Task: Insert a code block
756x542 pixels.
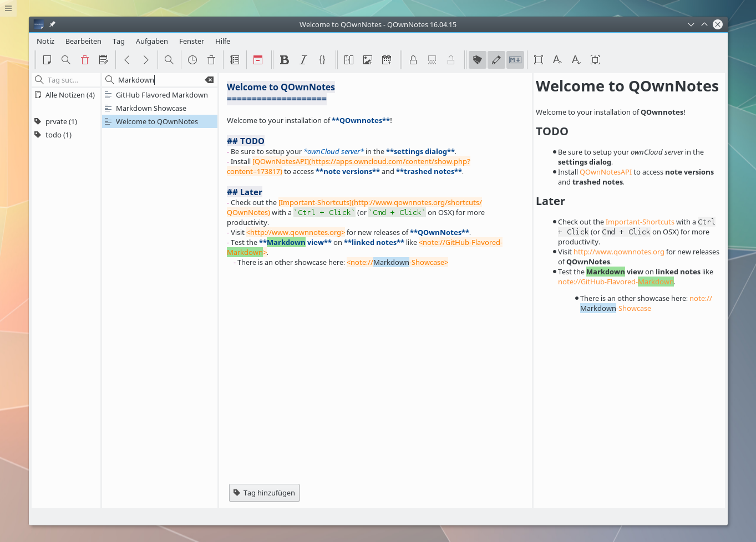Action: click(x=322, y=60)
